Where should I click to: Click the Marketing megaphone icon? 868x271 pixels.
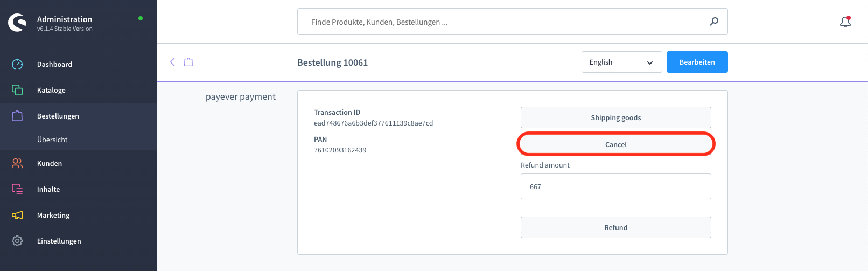[x=17, y=215]
